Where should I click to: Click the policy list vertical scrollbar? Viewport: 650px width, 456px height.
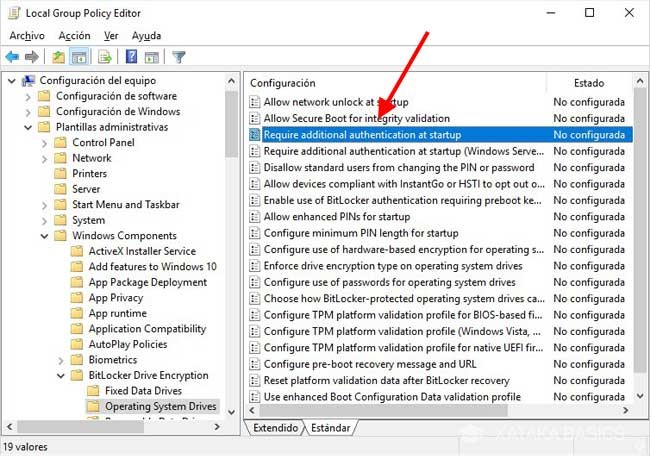[640, 250]
